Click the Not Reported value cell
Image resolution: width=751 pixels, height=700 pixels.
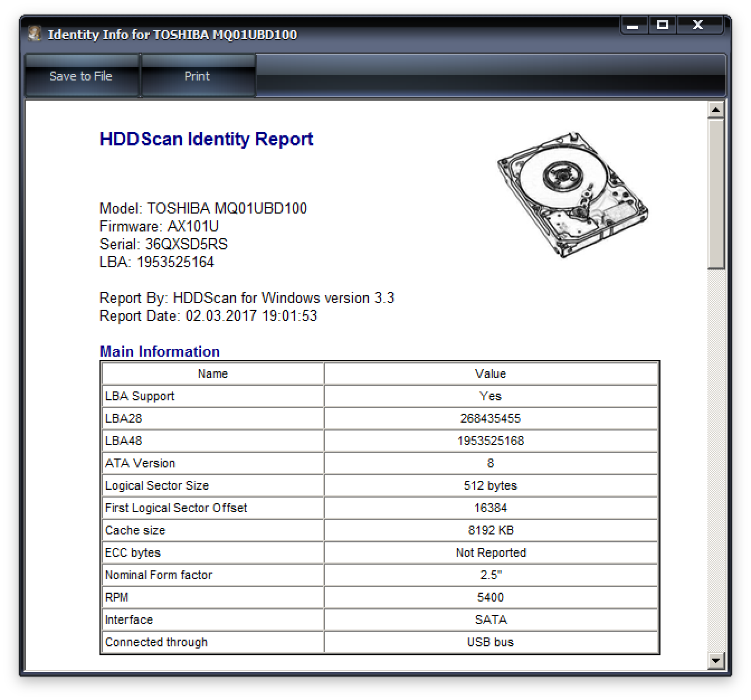[x=491, y=552]
